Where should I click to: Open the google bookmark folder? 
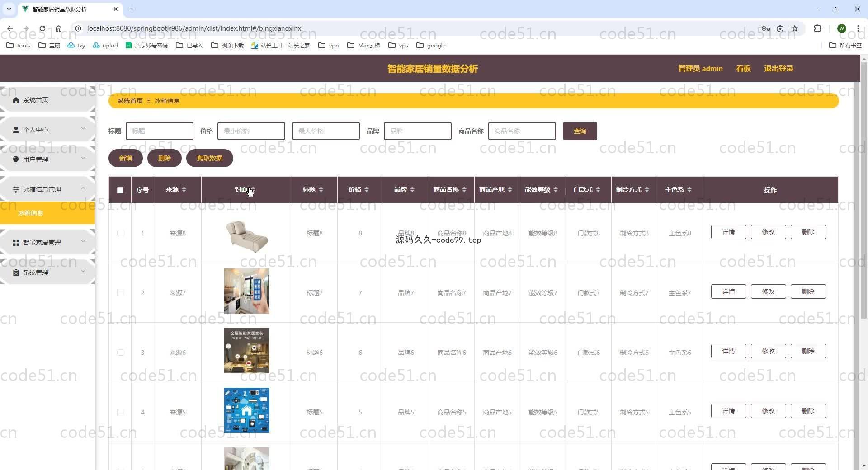click(431, 45)
